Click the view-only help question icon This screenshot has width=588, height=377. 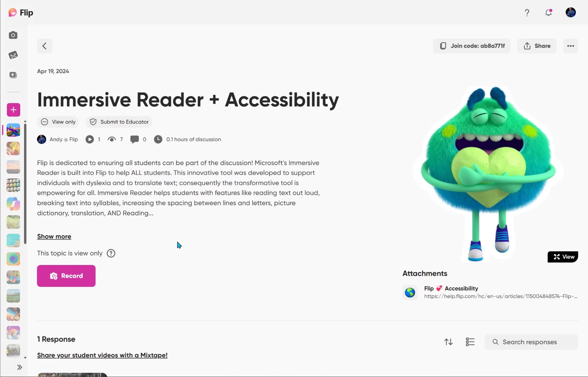click(x=111, y=253)
